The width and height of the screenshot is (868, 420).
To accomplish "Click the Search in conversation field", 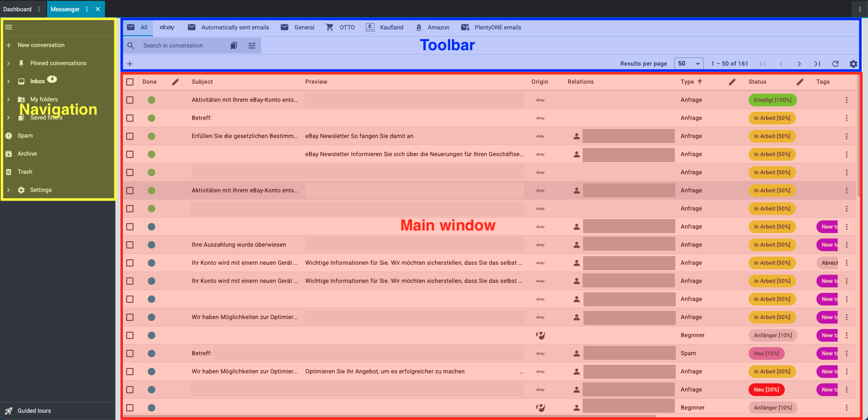I will tap(181, 46).
